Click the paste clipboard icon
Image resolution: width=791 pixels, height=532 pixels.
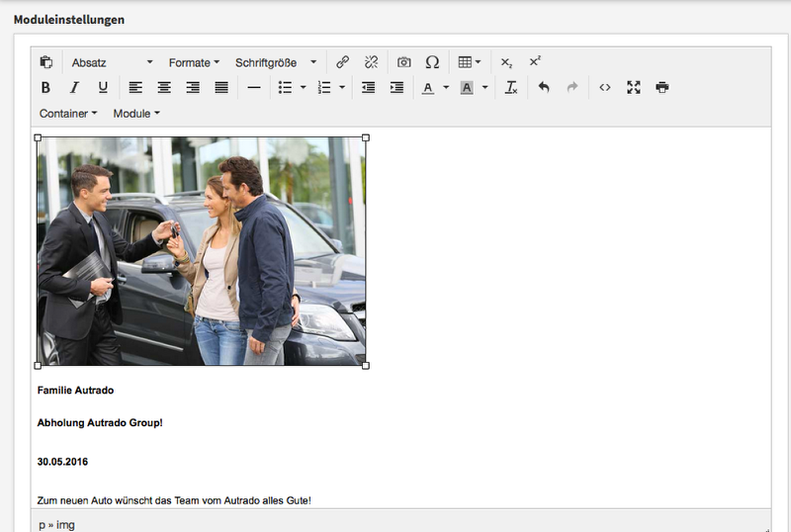click(45, 62)
